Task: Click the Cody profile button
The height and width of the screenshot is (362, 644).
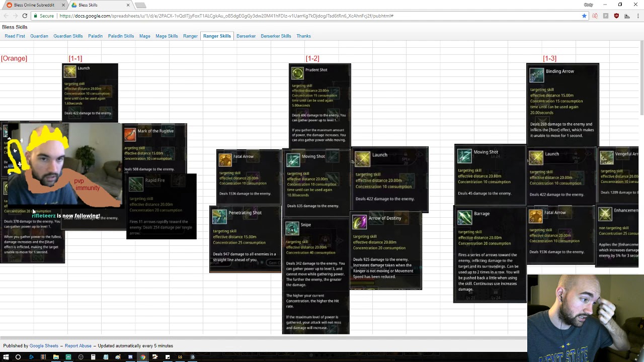Action: coord(588,5)
